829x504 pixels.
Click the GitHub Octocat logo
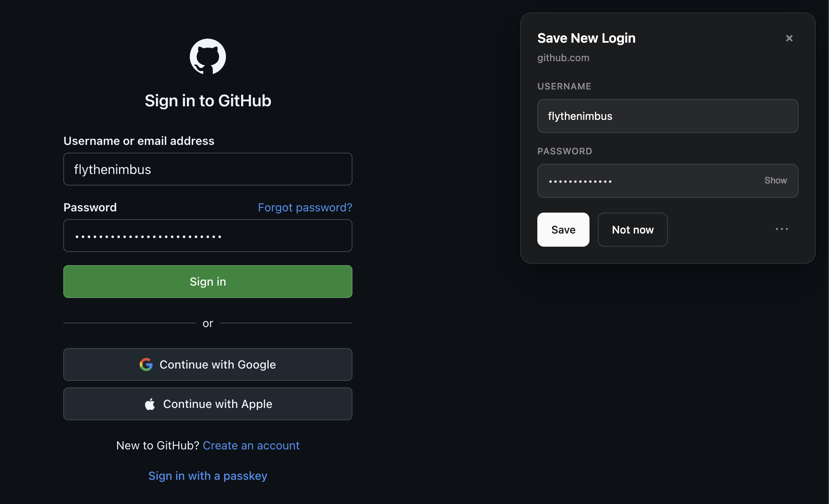[x=208, y=57]
